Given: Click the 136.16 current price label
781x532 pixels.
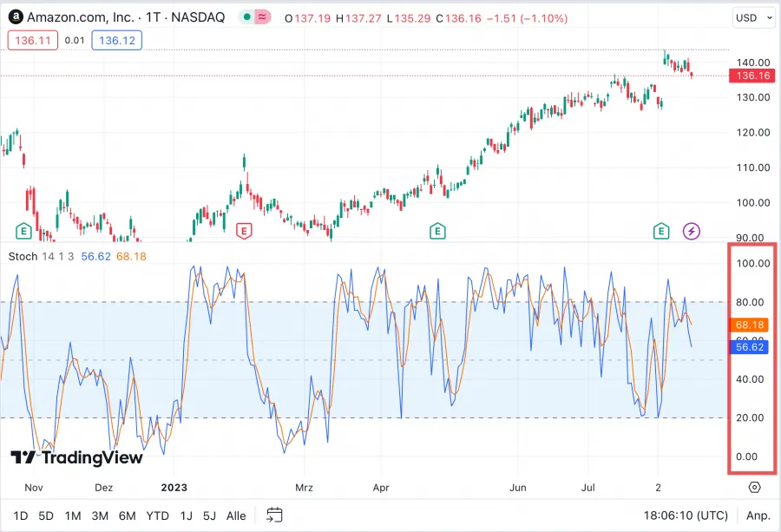Looking at the screenshot, I should [752, 76].
